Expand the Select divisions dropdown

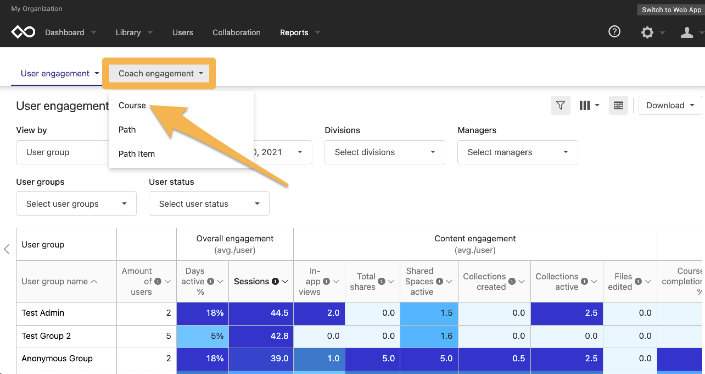pos(385,152)
